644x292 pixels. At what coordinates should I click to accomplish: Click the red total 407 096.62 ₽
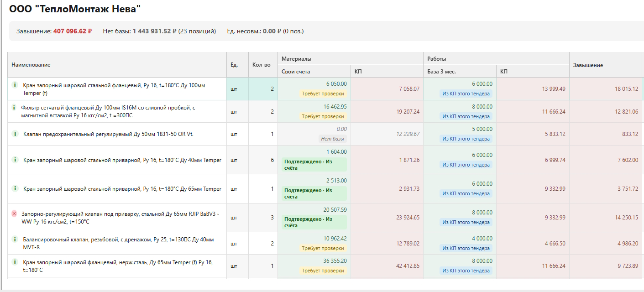(73, 31)
